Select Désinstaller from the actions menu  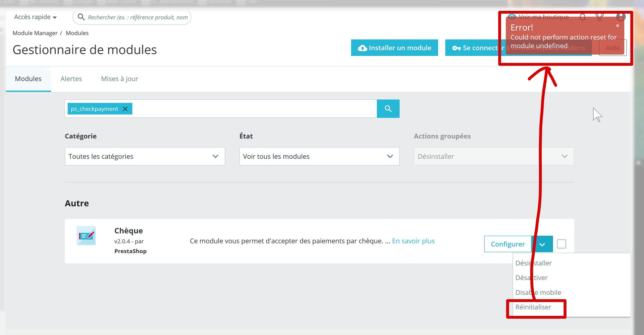pyautogui.click(x=533, y=263)
